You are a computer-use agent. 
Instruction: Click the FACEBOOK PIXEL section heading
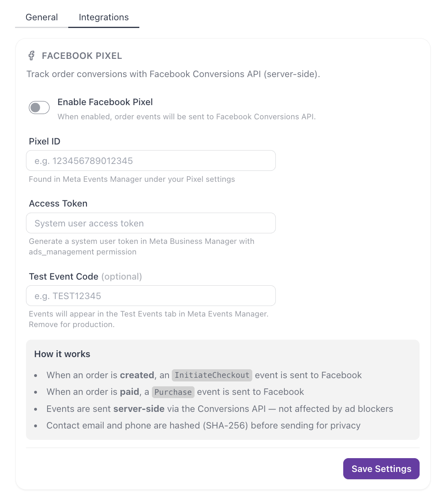click(x=82, y=56)
